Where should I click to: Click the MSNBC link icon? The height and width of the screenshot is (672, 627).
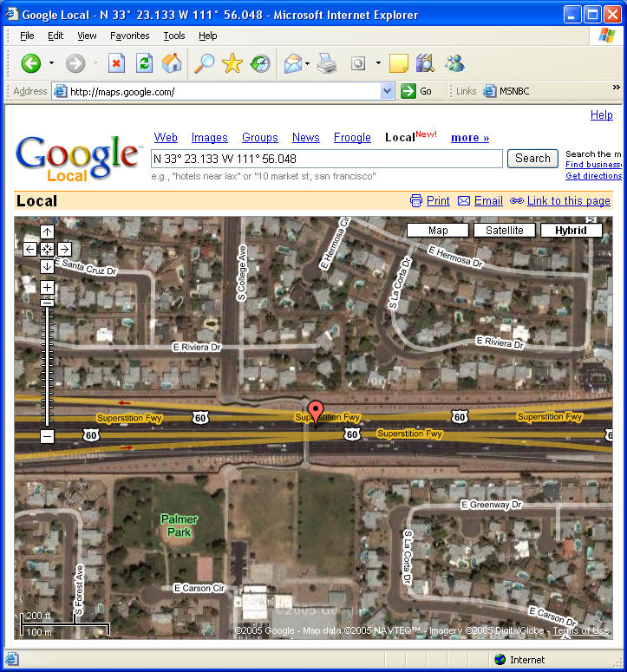(489, 91)
